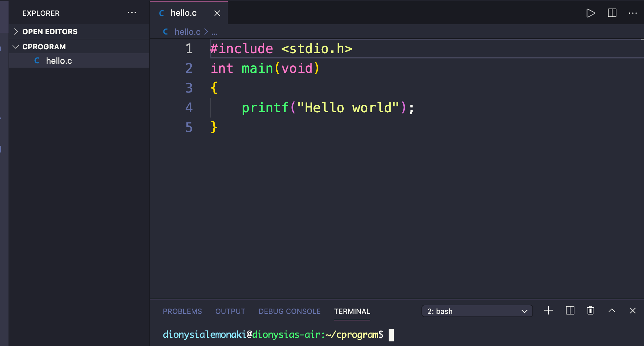The image size is (644, 346).
Task: Collapse the CPROGRAM folder
Action: [15, 46]
